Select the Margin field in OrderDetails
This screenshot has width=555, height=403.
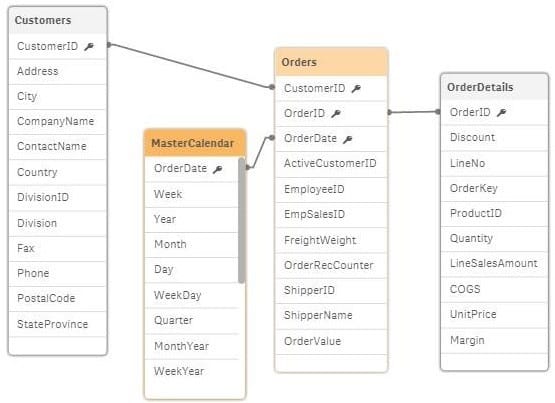click(494, 340)
